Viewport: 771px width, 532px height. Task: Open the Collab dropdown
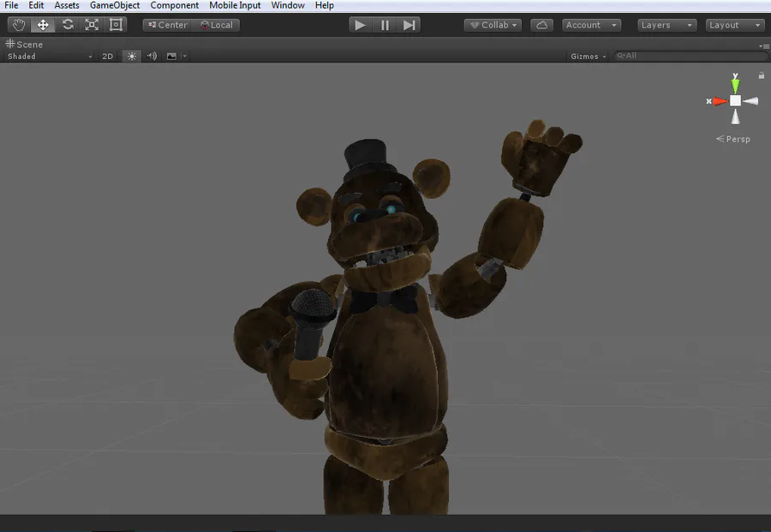[x=493, y=25]
